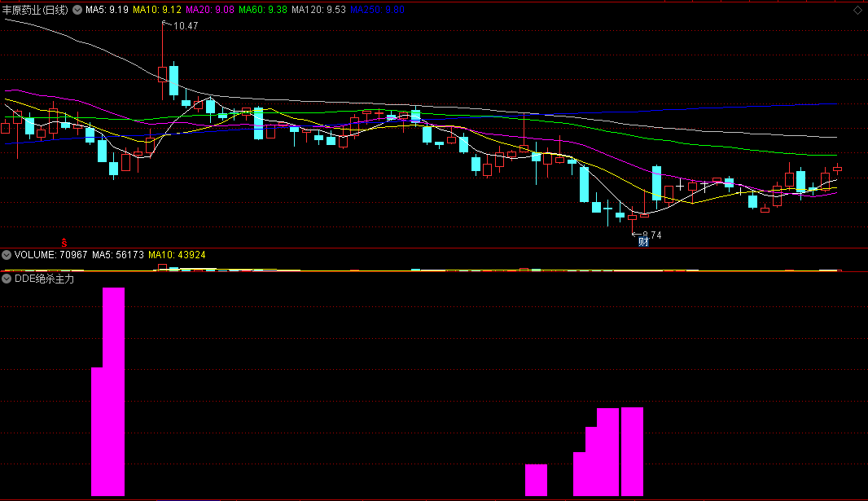This screenshot has height=501, width=868.
Task: Click the tallest magenta DDE bar
Action: coord(113,391)
